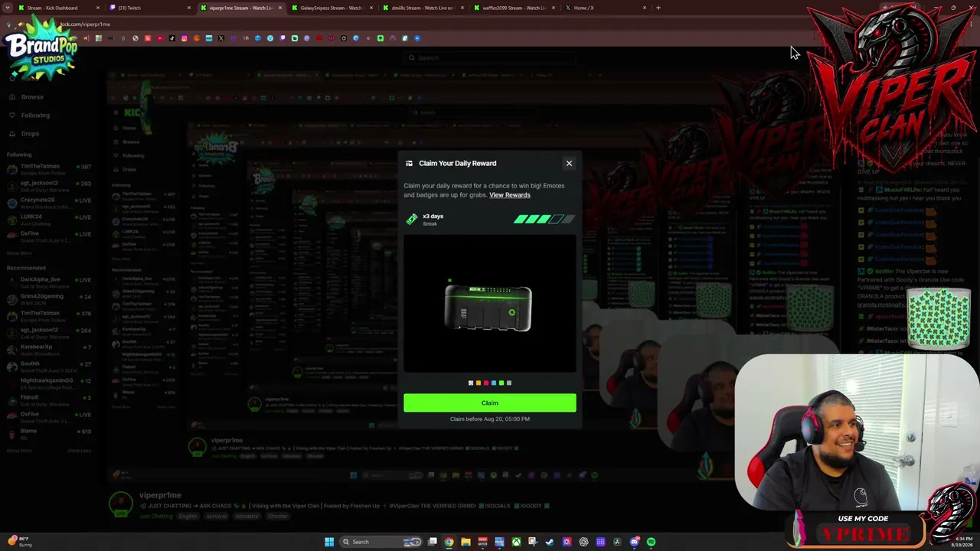This screenshot has width=980, height=551.
Task: Open a new browser tab
Action: [x=658, y=8]
